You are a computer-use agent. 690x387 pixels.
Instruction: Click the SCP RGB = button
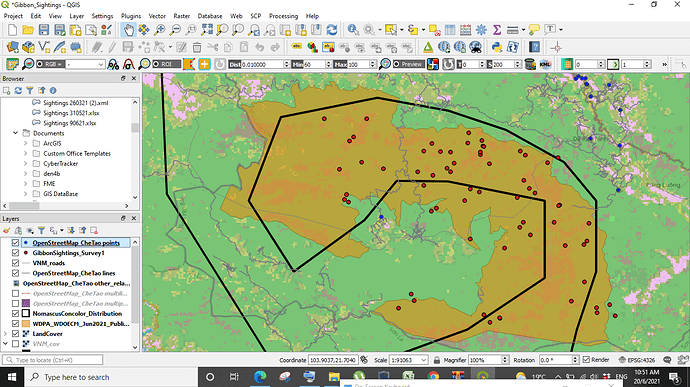coord(50,64)
